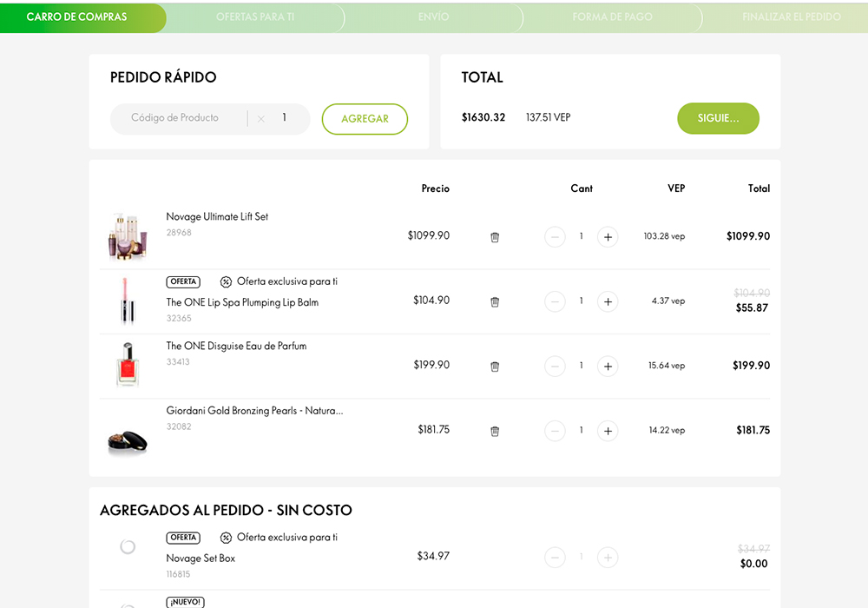Decrease quantity of The ONE Disguise Eau de Parfum

pyautogui.click(x=555, y=366)
